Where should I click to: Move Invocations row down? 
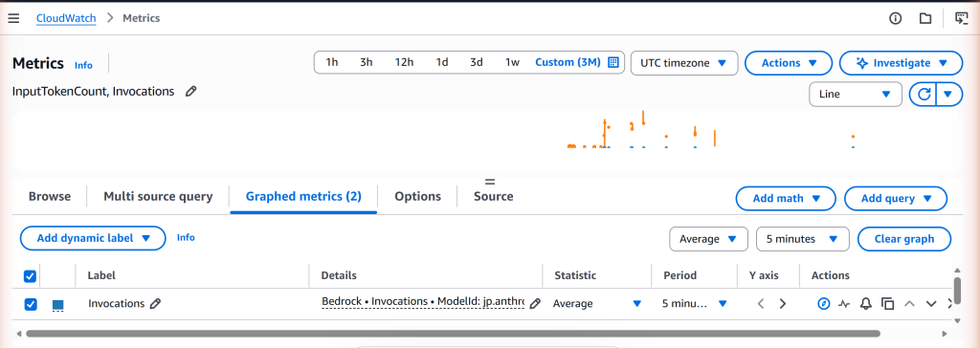(x=931, y=304)
